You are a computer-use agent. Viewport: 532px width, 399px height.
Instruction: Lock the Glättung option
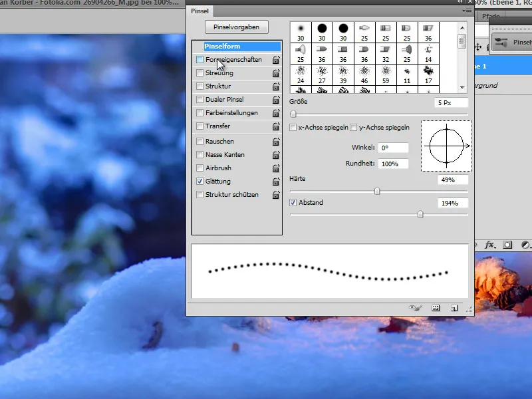[x=276, y=182]
